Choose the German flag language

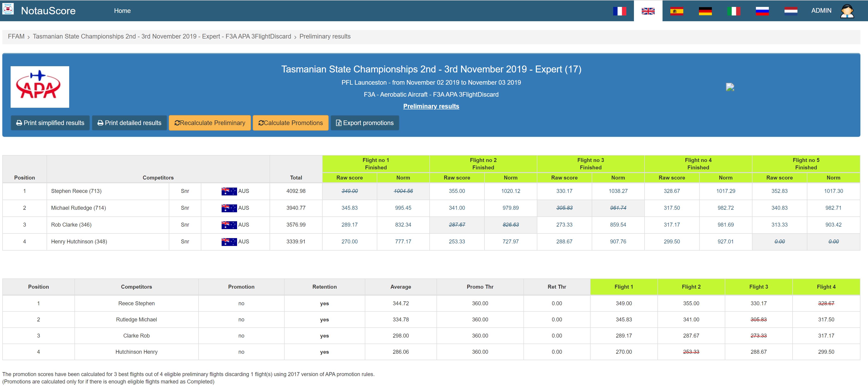[x=705, y=11]
